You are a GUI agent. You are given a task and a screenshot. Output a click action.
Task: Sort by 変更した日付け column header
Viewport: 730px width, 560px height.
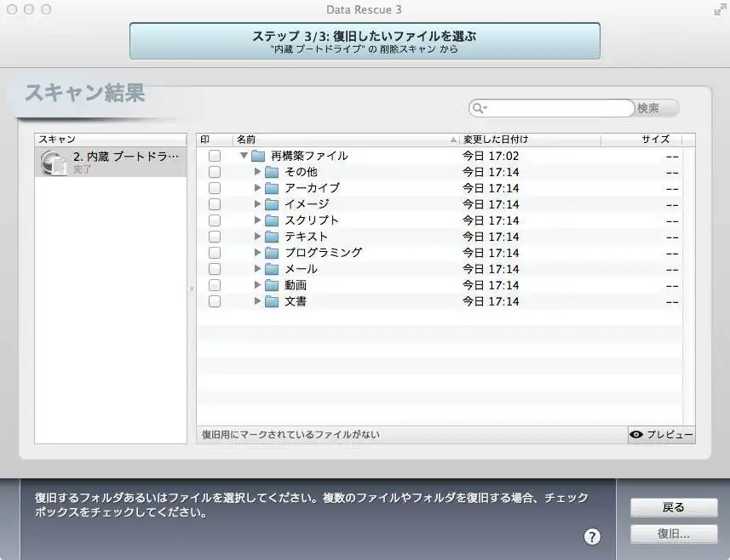(x=528, y=139)
